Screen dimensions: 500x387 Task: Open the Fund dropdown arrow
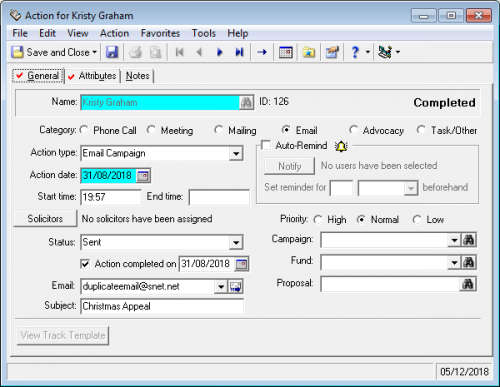pos(454,263)
